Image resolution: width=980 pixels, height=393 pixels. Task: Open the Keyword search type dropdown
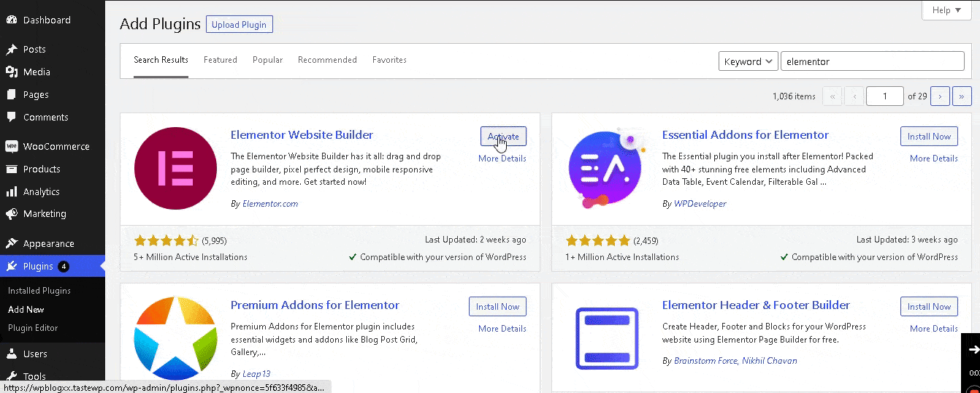[x=749, y=61]
